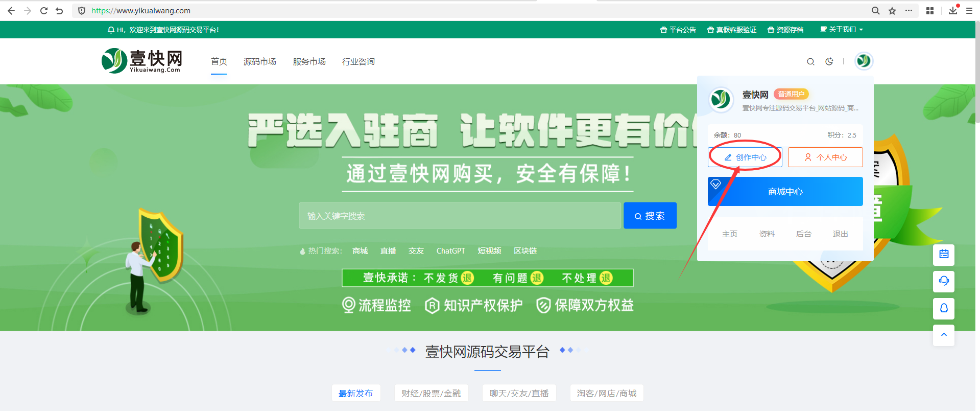The height and width of the screenshot is (411, 980).
Task: Click the page vertical scrollbar
Action: tap(977, 72)
